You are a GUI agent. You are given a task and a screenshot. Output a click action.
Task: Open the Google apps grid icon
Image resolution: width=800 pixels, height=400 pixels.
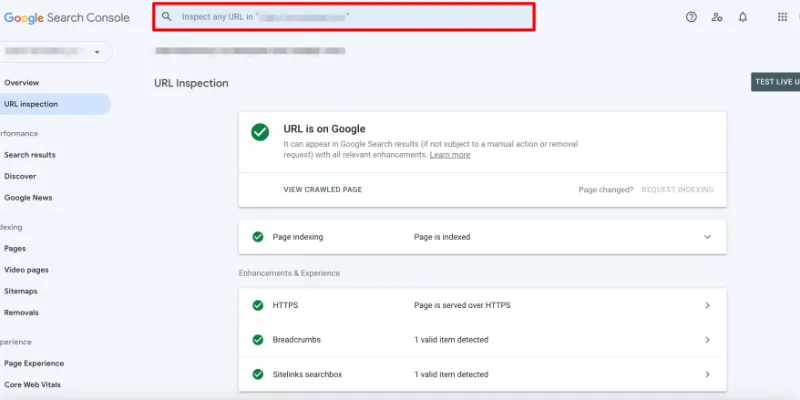782,17
